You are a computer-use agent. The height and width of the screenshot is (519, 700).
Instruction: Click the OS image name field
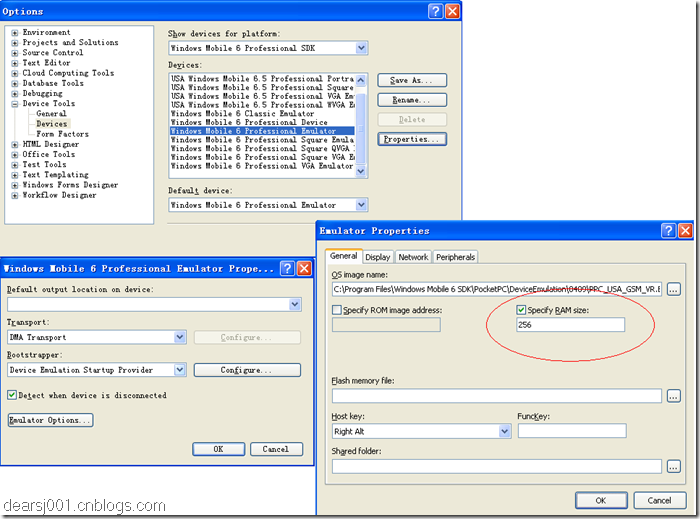[496, 289]
